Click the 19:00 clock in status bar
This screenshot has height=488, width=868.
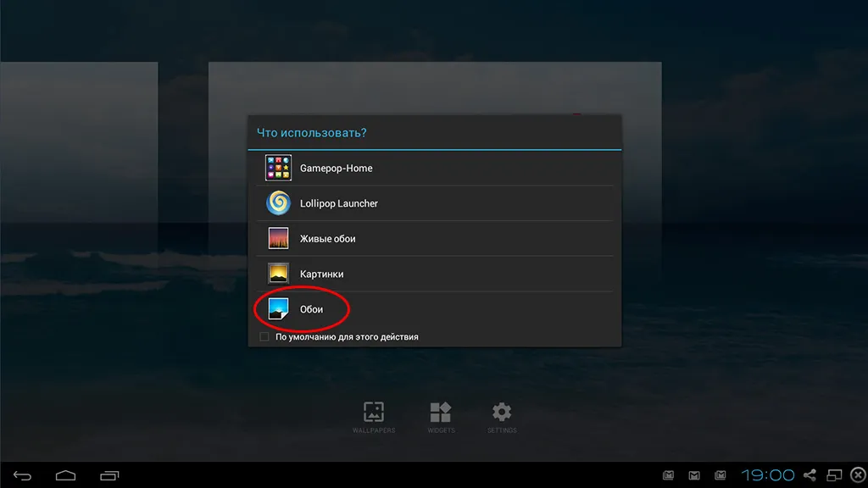768,474
